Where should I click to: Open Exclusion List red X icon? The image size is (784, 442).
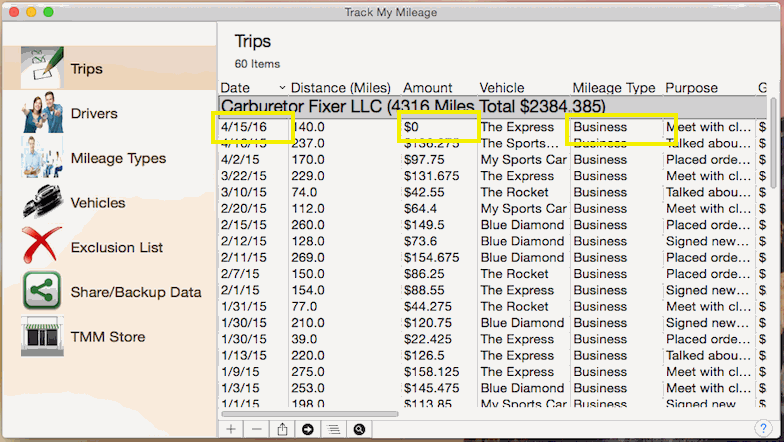[42, 246]
